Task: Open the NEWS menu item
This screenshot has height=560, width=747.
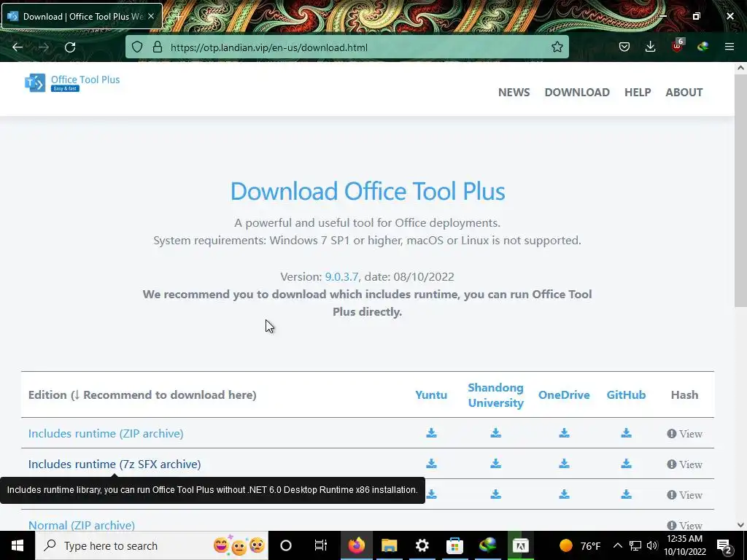Action: [514, 93]
